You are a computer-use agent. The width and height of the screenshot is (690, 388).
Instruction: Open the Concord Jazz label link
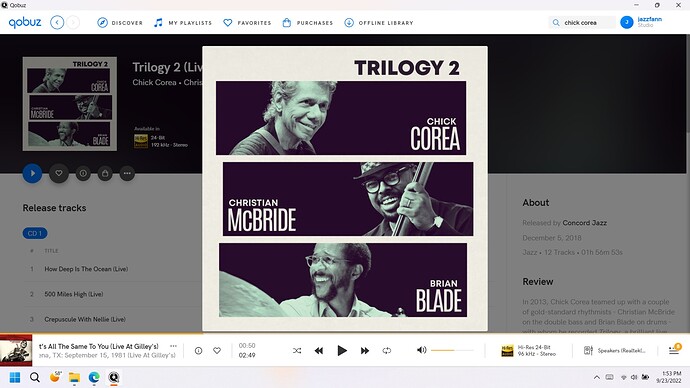pyautogui.click(x=584, y=223)
